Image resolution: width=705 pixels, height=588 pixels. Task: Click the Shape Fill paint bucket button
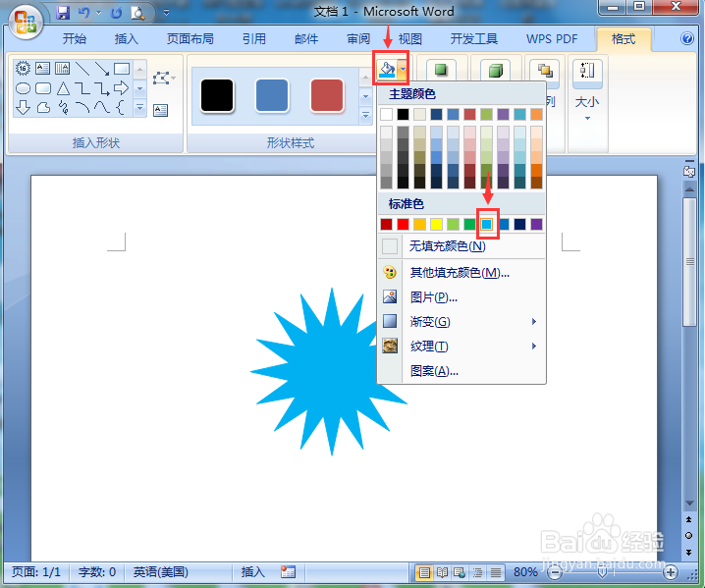(x=386, y=70)
